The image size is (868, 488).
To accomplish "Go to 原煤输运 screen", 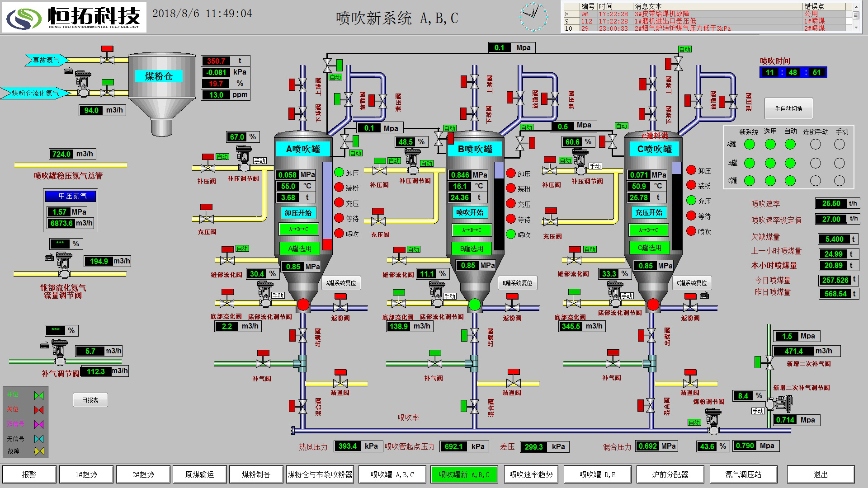I will click(200, 474).
